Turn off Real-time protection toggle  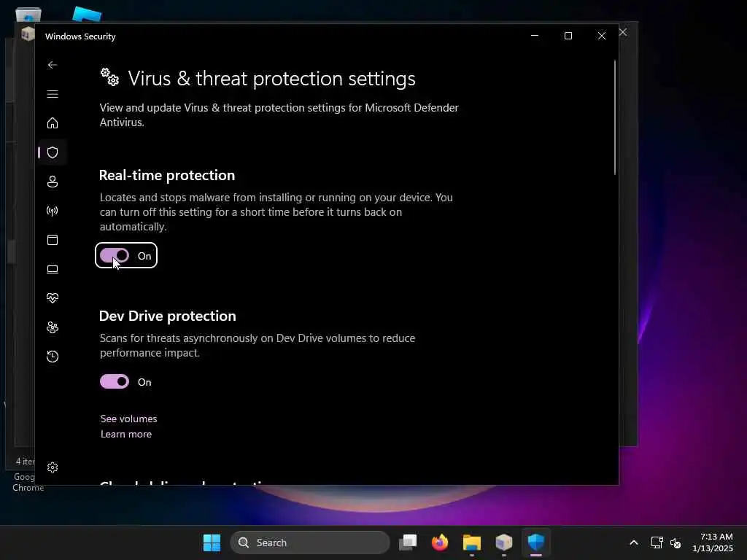(x=115, y=256)
